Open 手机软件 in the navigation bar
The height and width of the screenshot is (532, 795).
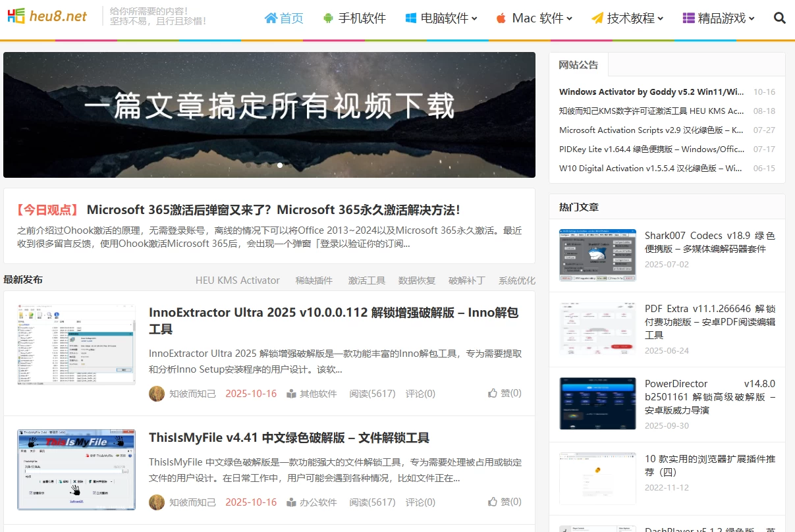pyautogui.click(x=354, y=18)
